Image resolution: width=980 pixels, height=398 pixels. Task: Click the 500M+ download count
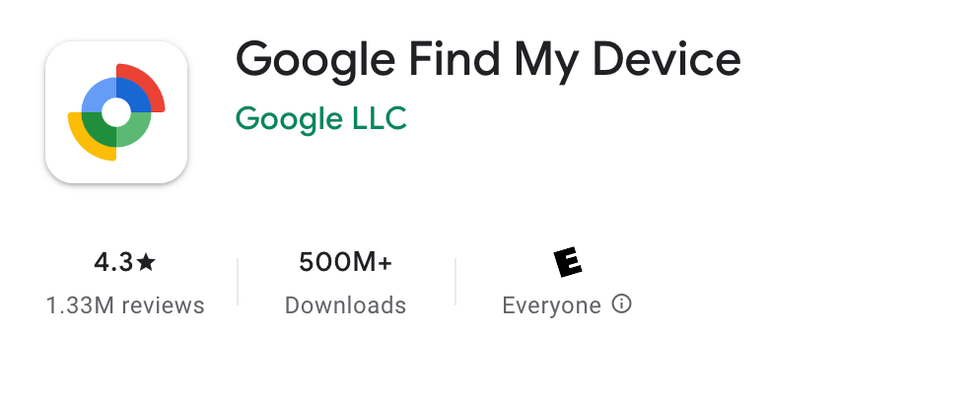pyautogui.click(x=346, y=262)
